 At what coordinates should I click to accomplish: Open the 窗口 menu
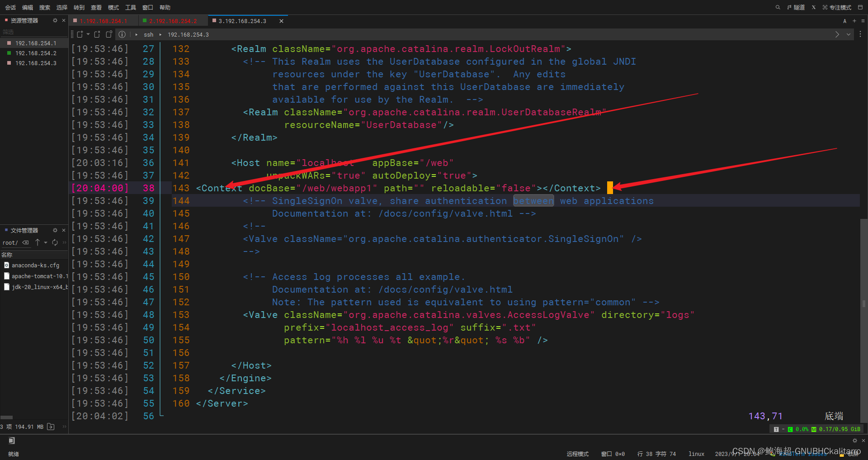[x=148, y=8]
